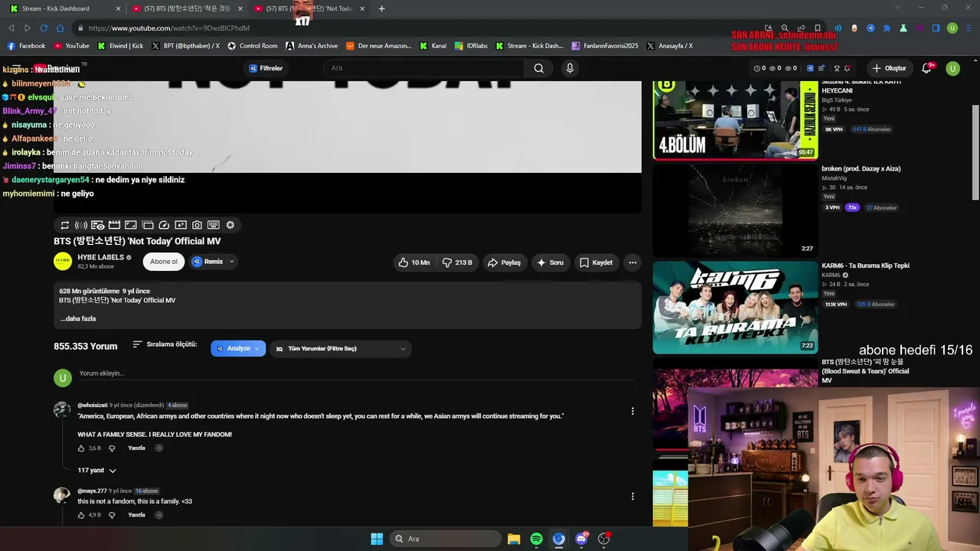The height and width of the screenshot is (551, 980).
Task: Save video with Kaydet button
Action: 596,262
